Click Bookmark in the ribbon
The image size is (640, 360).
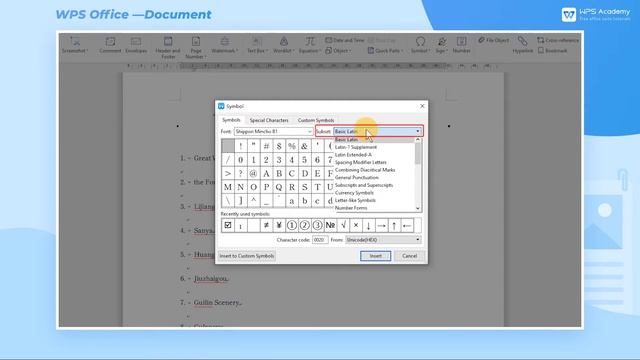(x=552, y=51)
